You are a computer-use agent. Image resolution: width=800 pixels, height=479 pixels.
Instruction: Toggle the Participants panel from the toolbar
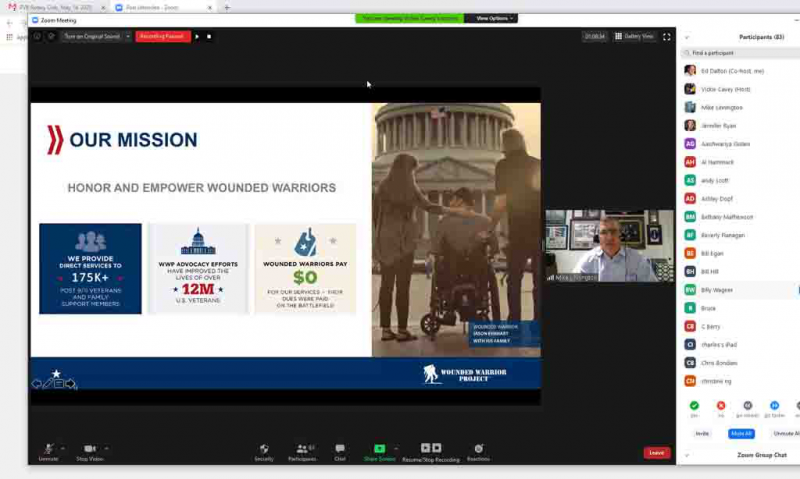(302, 452)
